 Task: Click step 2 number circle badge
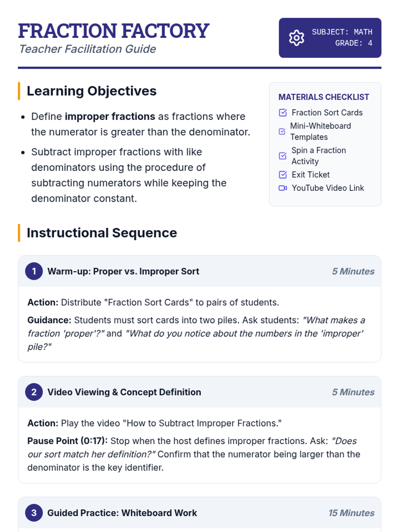(x=34, y=392)
